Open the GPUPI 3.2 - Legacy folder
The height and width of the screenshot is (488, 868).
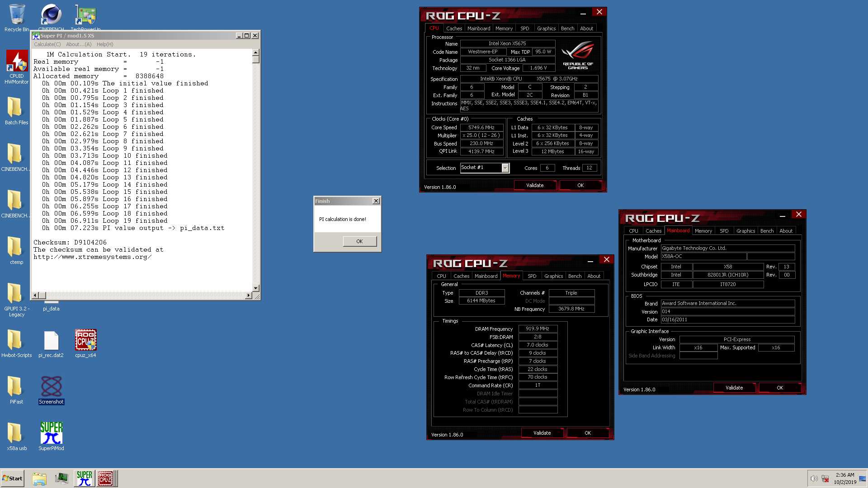tap(17, 300)
